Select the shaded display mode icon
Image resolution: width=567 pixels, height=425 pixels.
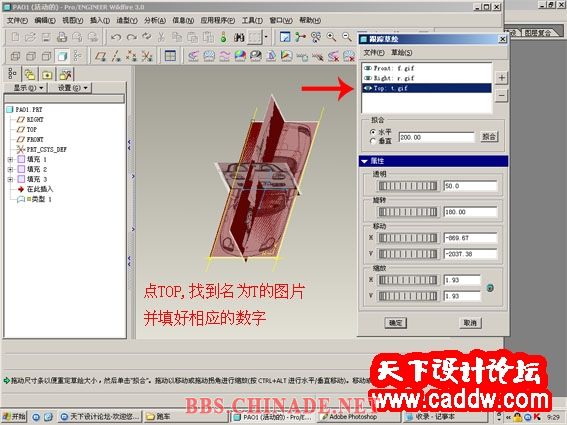click(x=62, y=56)
